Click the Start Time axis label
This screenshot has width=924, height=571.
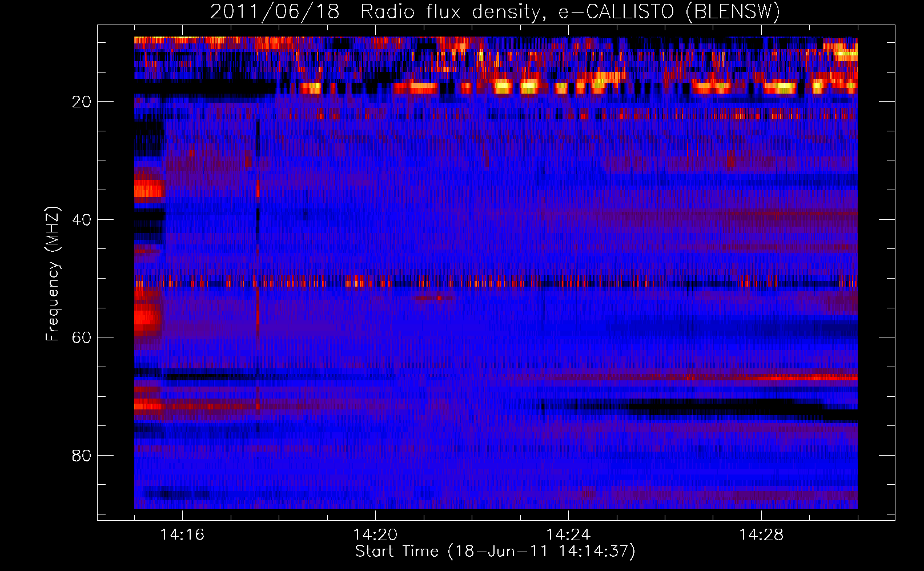click(x=495, y=552)
